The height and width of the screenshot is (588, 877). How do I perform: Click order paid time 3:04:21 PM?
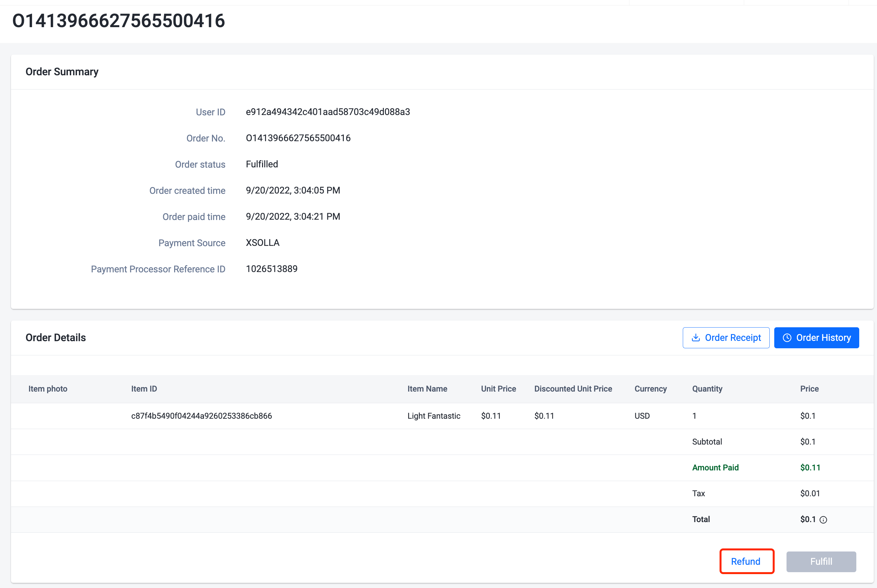[293, 217]
